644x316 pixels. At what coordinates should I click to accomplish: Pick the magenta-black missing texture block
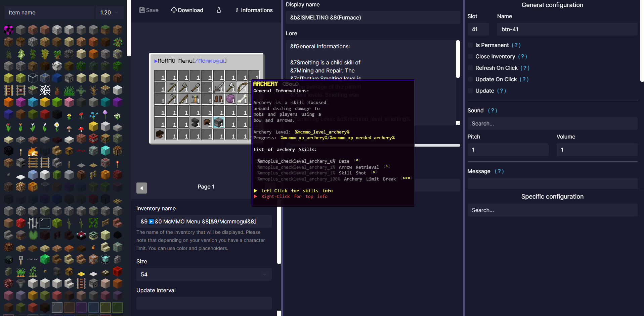[9, 30]
